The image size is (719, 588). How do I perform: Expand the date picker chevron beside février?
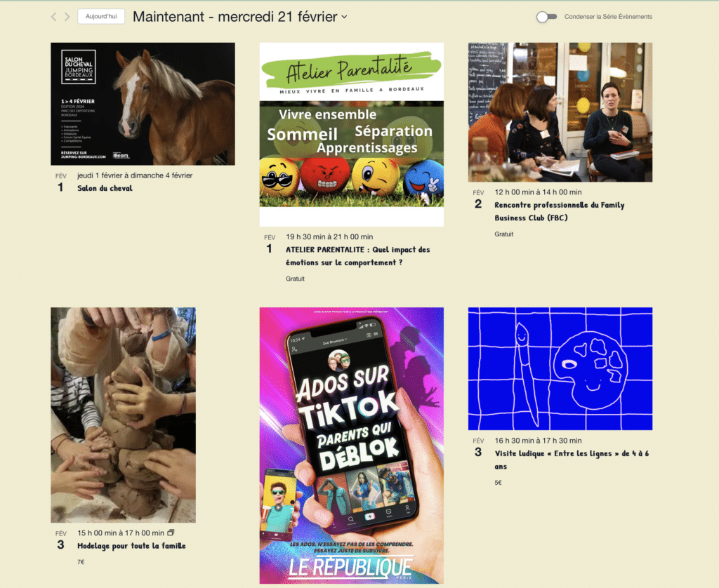pos(344,17)
